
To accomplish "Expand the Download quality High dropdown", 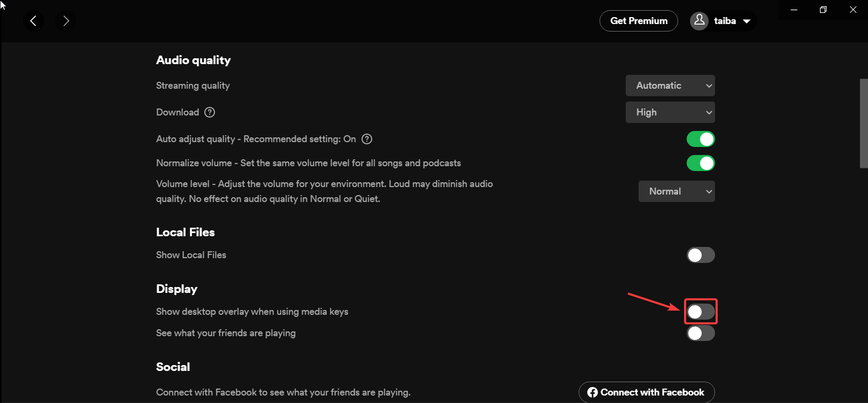I will [670, 112].
